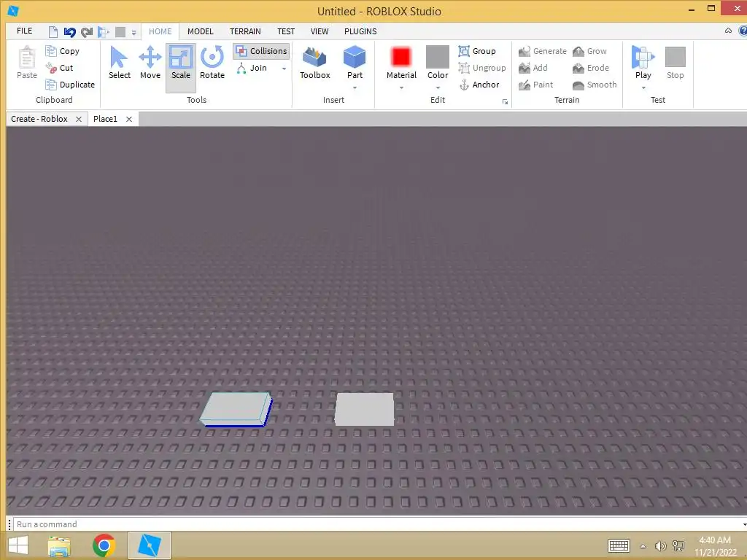The width and height of the screenshot is (747, 560).
Task: Select the terrain Smooth tool
Action: click(595, 85)
